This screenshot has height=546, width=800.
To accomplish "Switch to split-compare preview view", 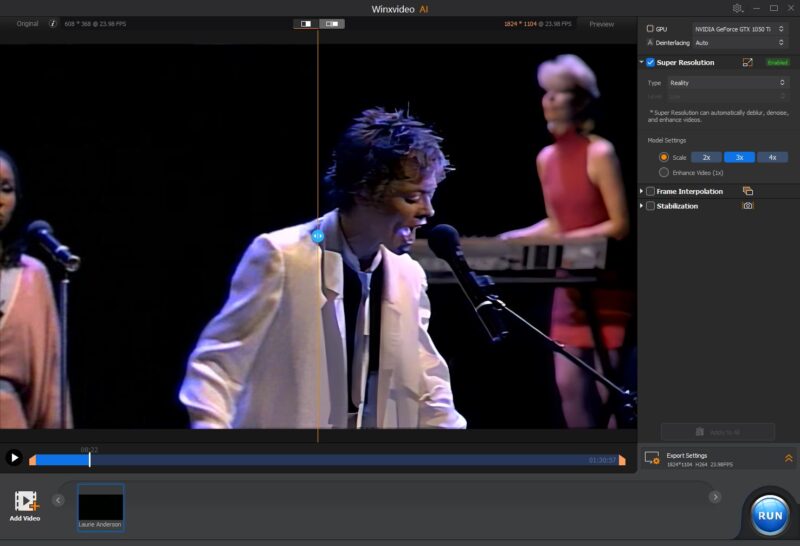I will (331, 24).
